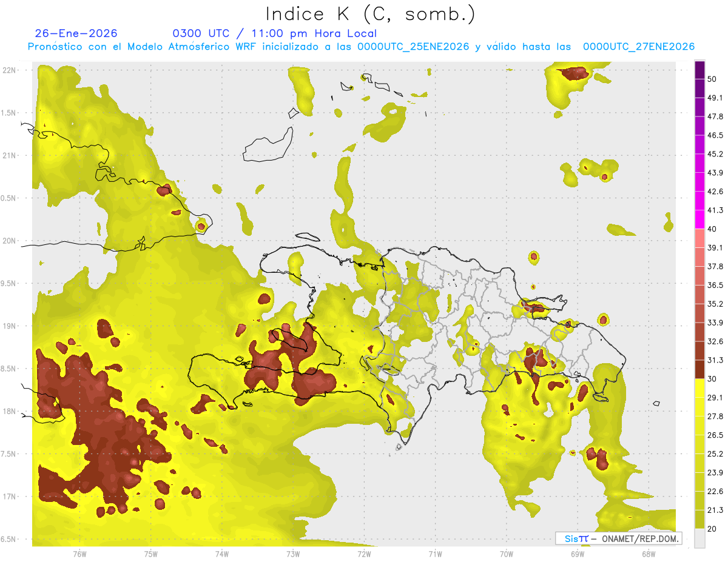Click the map title "Indice K (C, somb.)"
Image resolution: width=728 pixels, height=562 pixels.
370,14
